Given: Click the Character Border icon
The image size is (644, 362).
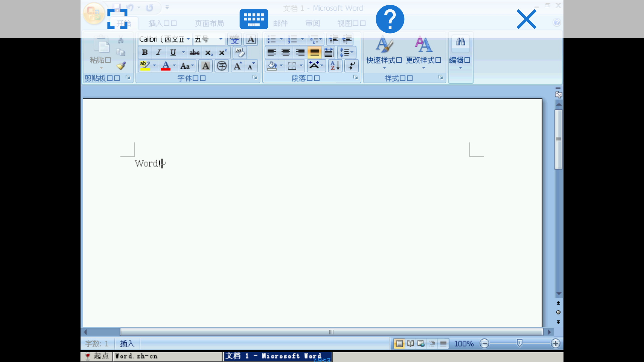Looking at the screenshot, I should pos(251,40).
